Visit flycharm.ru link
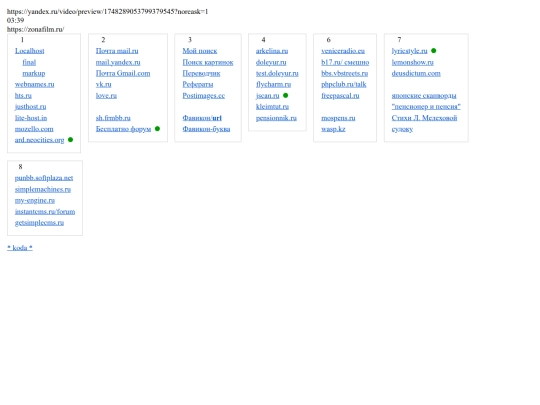Viewport: 540px width, 405px height. coord(273,84)
